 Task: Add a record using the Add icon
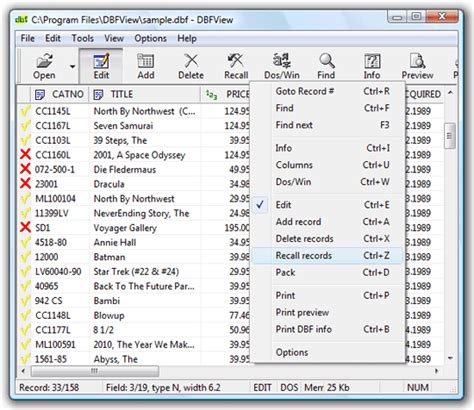146,66
